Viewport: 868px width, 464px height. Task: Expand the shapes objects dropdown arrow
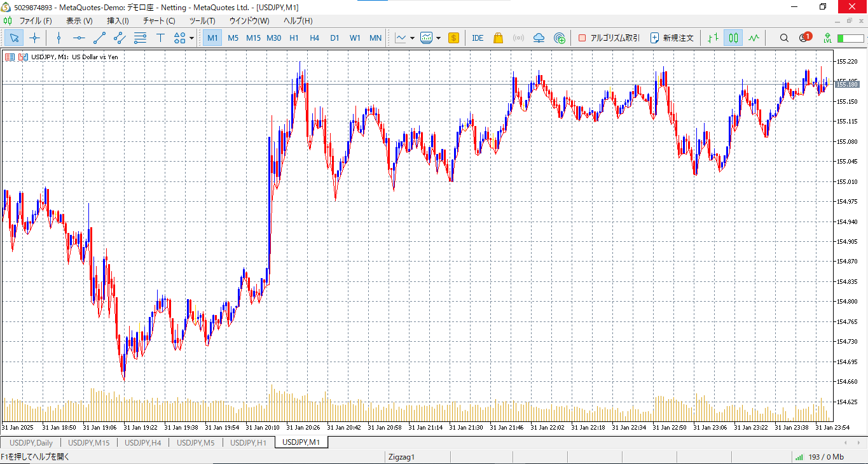192,38
